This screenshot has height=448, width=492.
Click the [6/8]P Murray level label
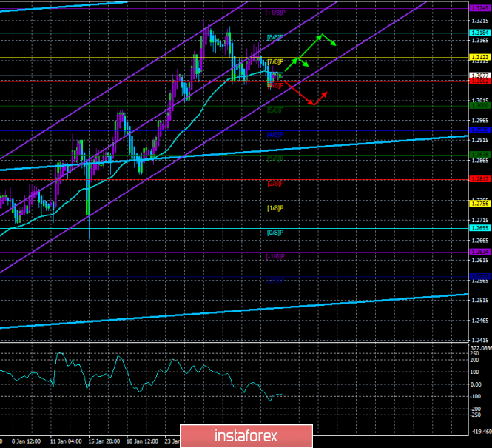tap(275, 86)
